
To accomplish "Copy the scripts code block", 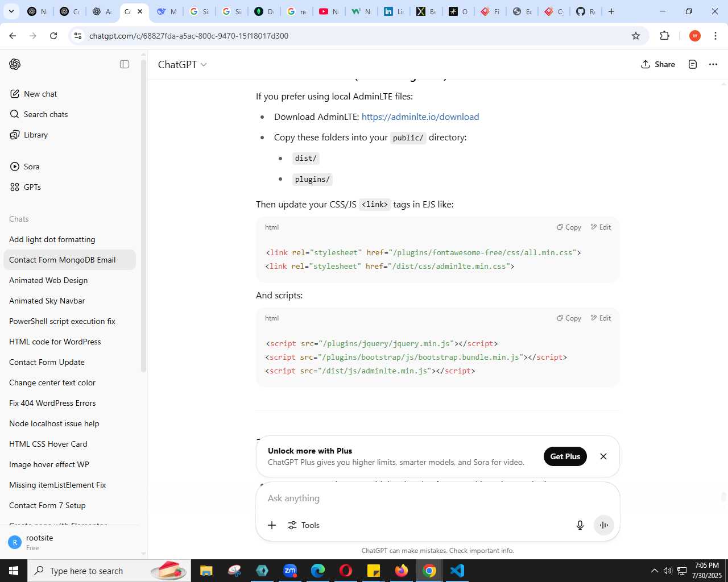I will pos(569,318).
